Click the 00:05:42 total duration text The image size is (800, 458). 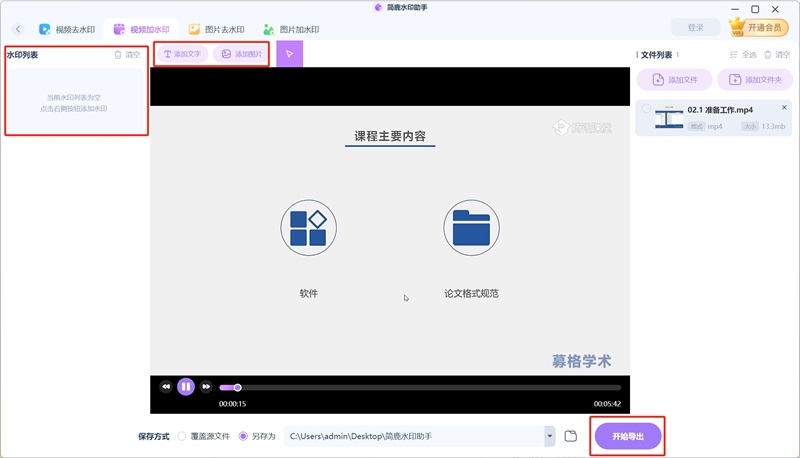(607, 403)
